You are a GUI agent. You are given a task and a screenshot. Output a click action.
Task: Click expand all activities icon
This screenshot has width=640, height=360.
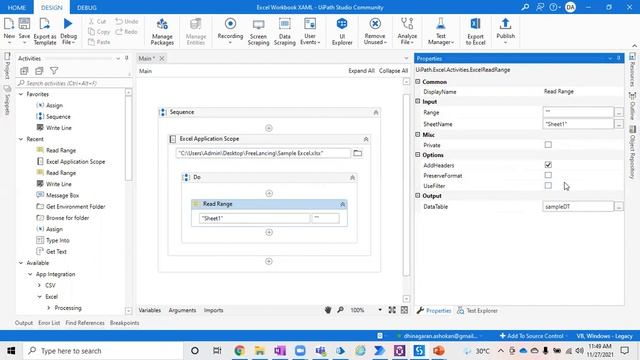24,71
